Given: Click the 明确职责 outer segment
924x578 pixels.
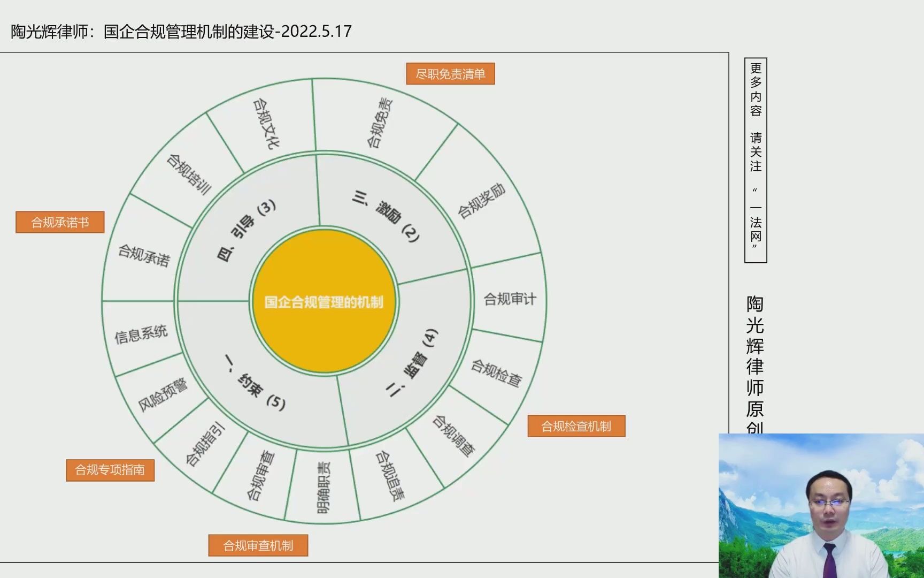Looking at the screenshot, I should (x=323, y=487).
